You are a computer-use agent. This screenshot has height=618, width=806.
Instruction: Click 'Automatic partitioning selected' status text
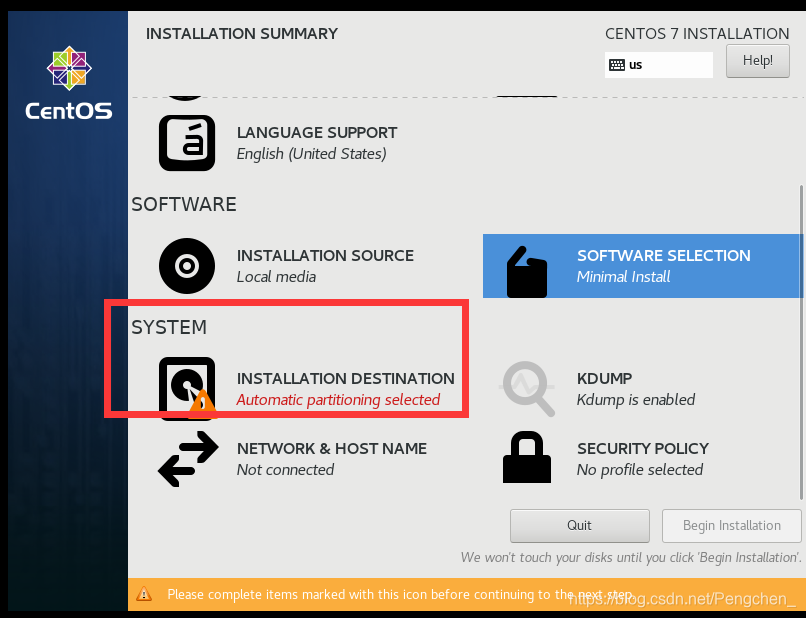pos(338,399)
